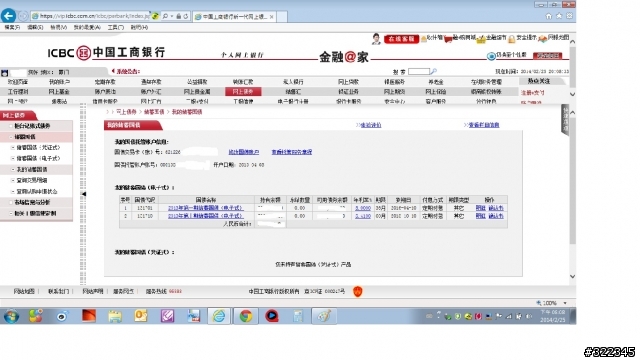Click the magnifier icon beside page search box

click(433, 71)
